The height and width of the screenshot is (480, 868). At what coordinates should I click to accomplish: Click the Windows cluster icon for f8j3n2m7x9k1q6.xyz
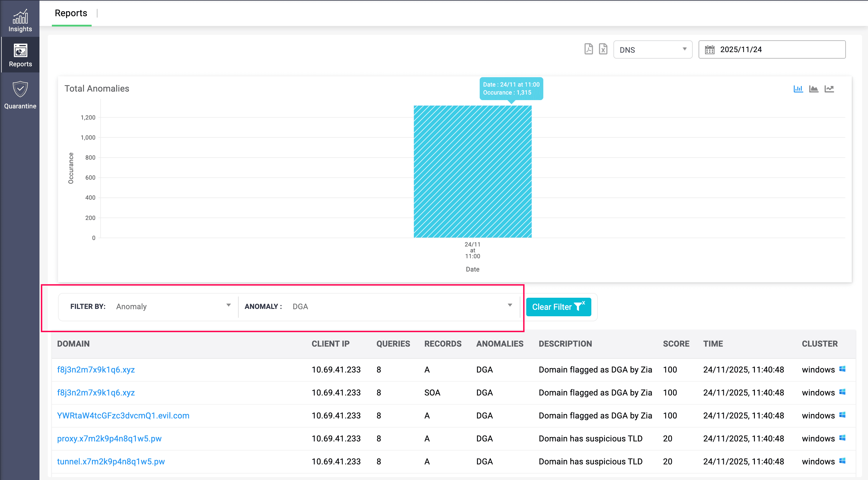tap(842, 369)
